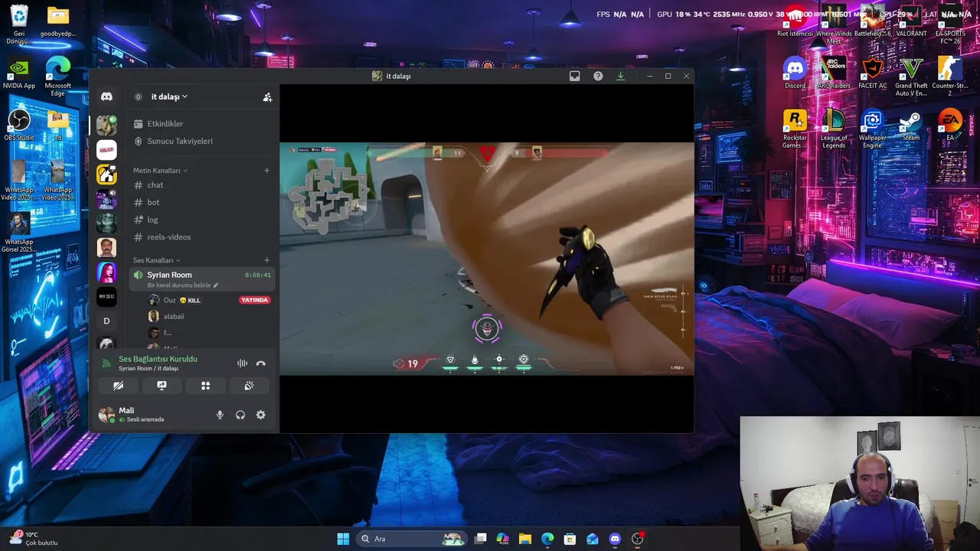
Task: Open File Explorer from the taskbar
Action: 525,539
